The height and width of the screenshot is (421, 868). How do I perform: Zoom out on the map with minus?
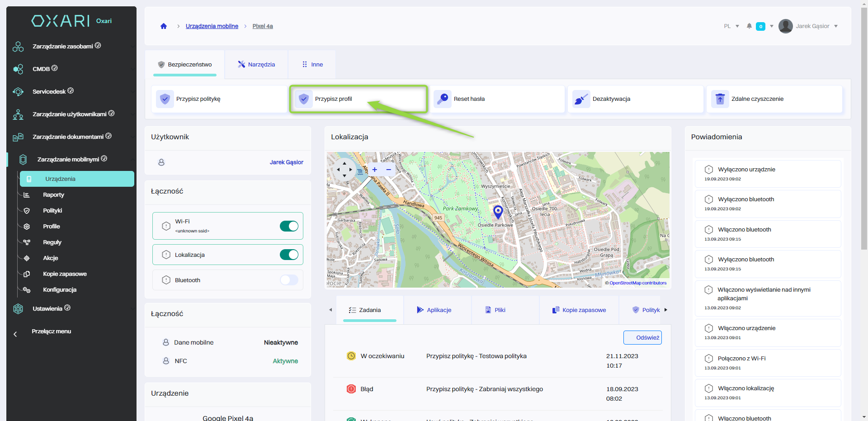click(x=388, y=170)
